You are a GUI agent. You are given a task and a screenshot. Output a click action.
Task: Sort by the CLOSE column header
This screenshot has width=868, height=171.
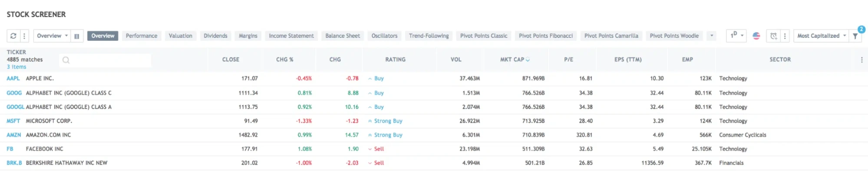pos(231,60)
